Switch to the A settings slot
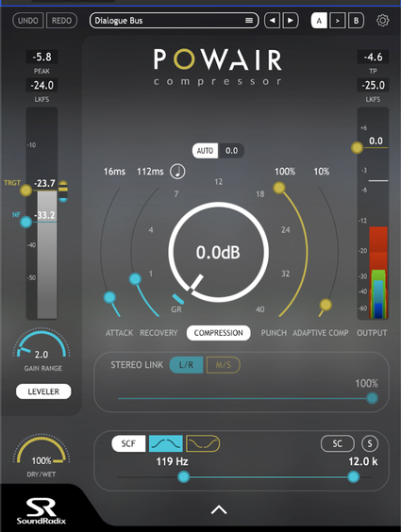Image resolution: width=401 pixels, height=532 pixels. 319,21
